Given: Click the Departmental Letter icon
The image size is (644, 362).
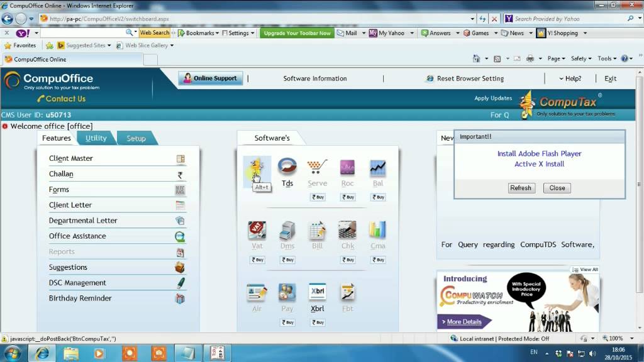Looking at the screenshot, I should [180, 221].
